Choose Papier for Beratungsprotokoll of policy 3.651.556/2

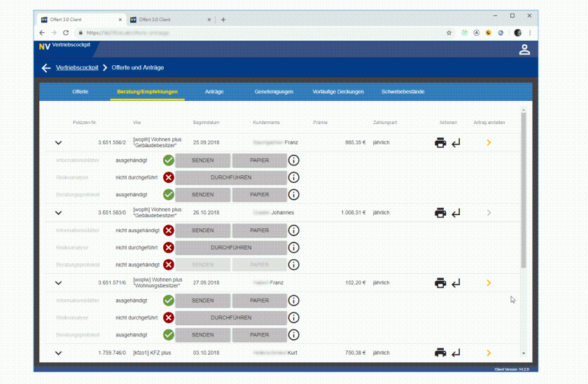pyautogui.click(x=260, y=194)
